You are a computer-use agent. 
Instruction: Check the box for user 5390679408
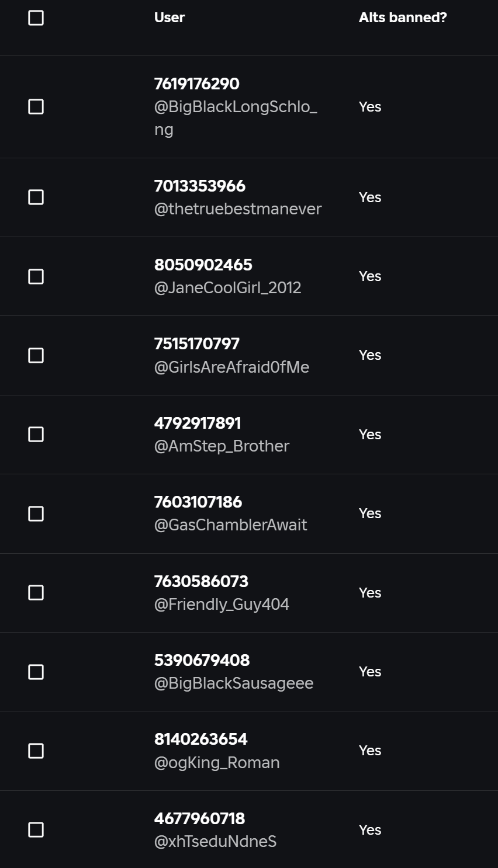point(36,672)
